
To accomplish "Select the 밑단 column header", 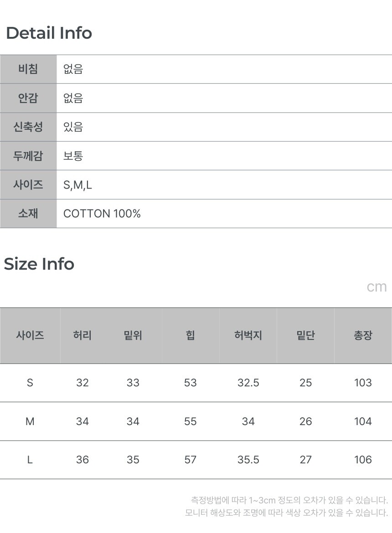I will pos(305,336).
